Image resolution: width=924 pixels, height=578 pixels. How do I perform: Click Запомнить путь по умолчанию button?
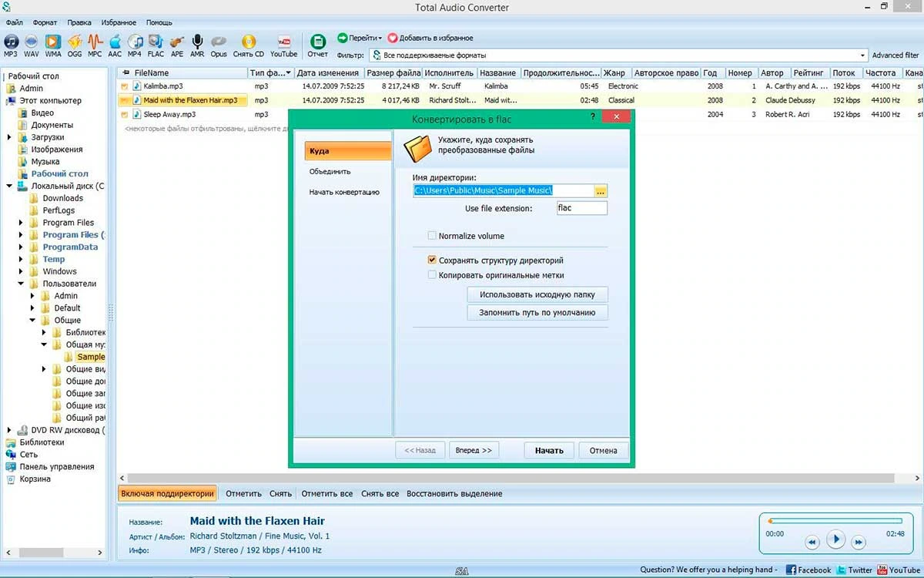537,313
